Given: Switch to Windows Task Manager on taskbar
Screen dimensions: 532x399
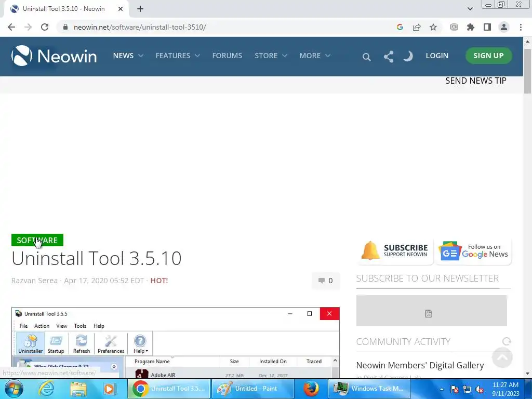Looking at the screenshot, I should (369, 389).
